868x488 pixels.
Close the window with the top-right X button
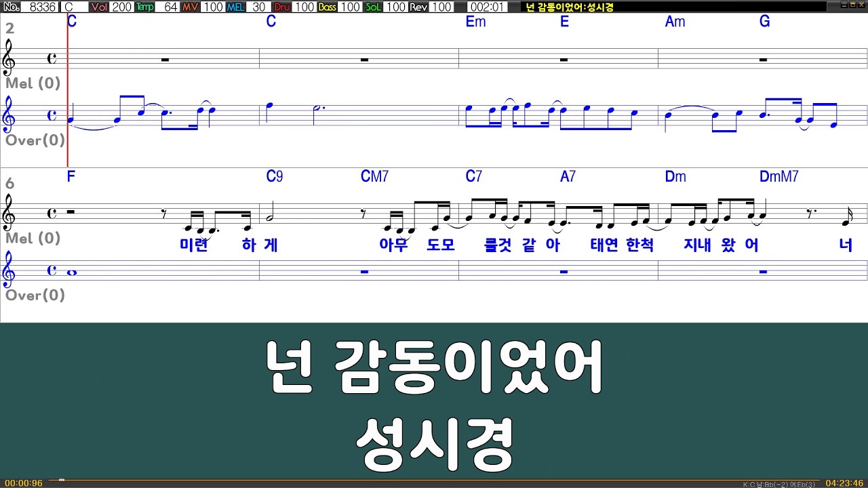(x=861, y=5)
